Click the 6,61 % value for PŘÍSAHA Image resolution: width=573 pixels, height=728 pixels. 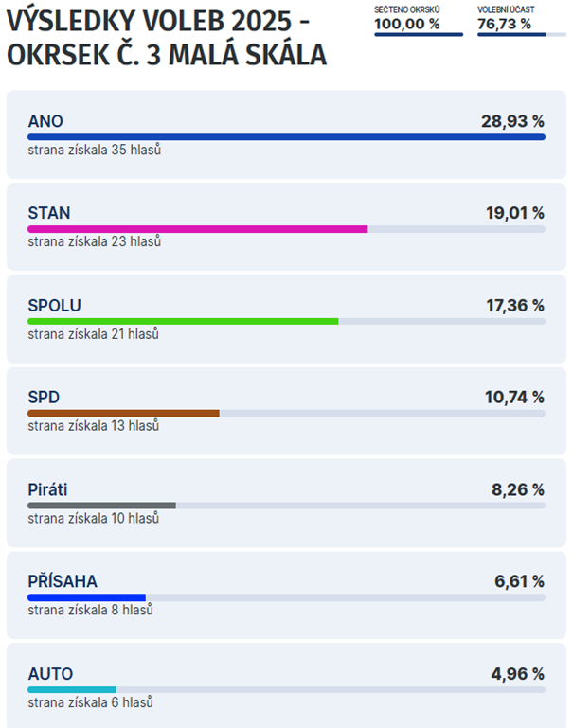pyautogui.click(x=519, y=581)
